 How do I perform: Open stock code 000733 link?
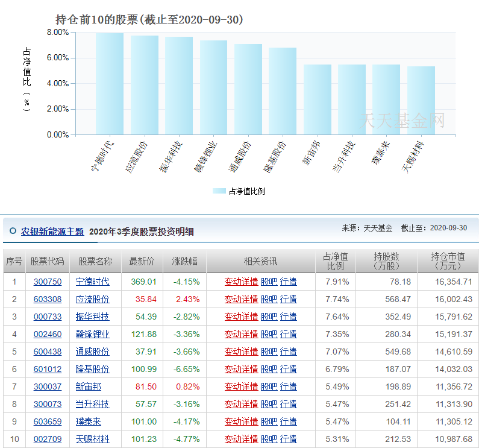tap(48, 317)
